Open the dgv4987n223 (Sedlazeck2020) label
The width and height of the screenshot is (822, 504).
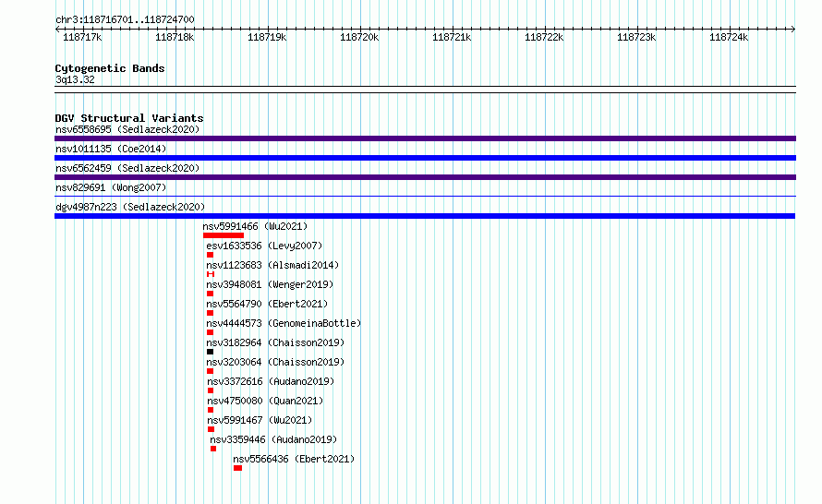pos(130,207)
